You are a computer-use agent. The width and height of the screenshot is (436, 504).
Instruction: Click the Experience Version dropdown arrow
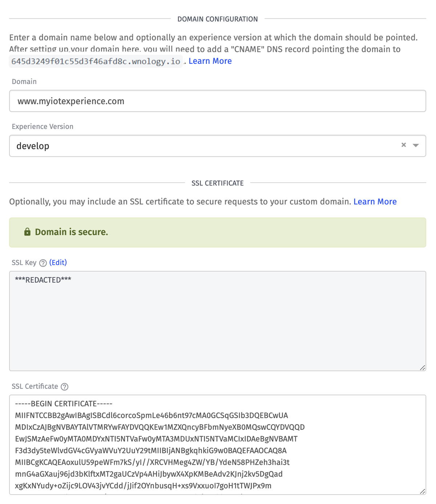pos(416,146)
